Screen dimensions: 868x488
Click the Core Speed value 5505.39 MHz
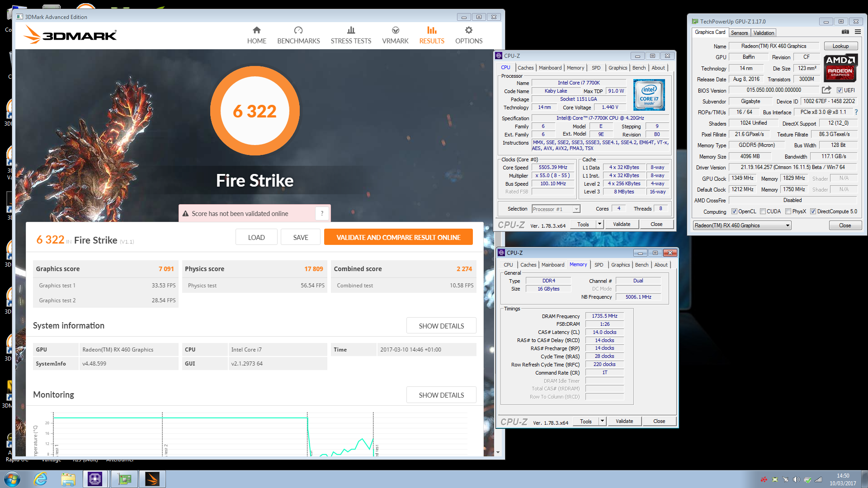pos(553,167)
